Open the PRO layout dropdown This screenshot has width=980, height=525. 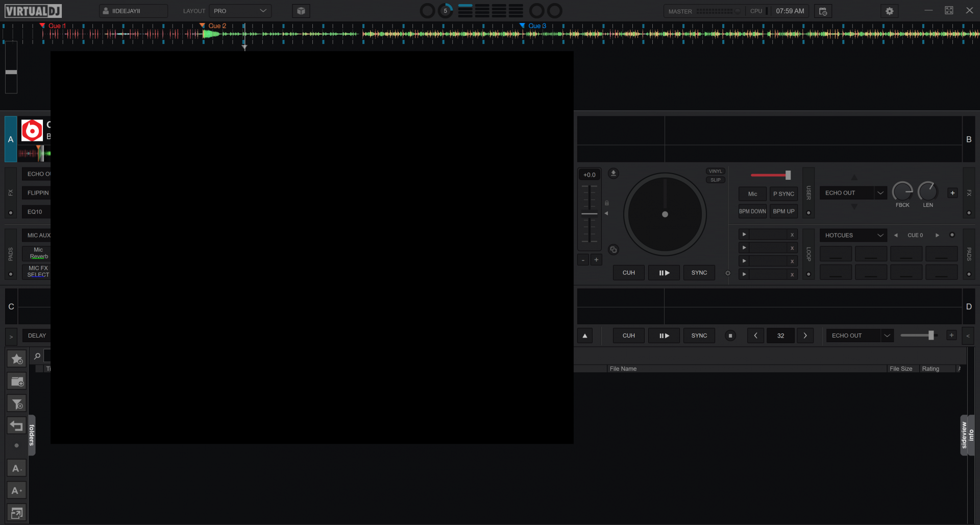point(240,10)
